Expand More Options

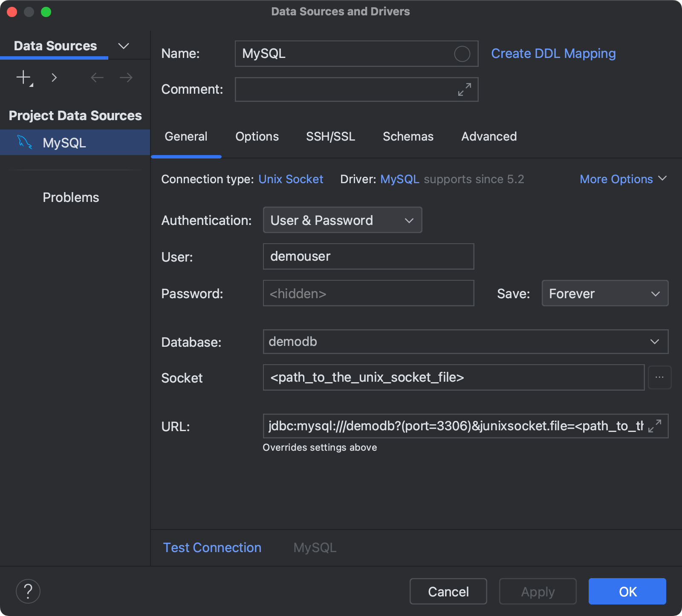click(623, 179)
